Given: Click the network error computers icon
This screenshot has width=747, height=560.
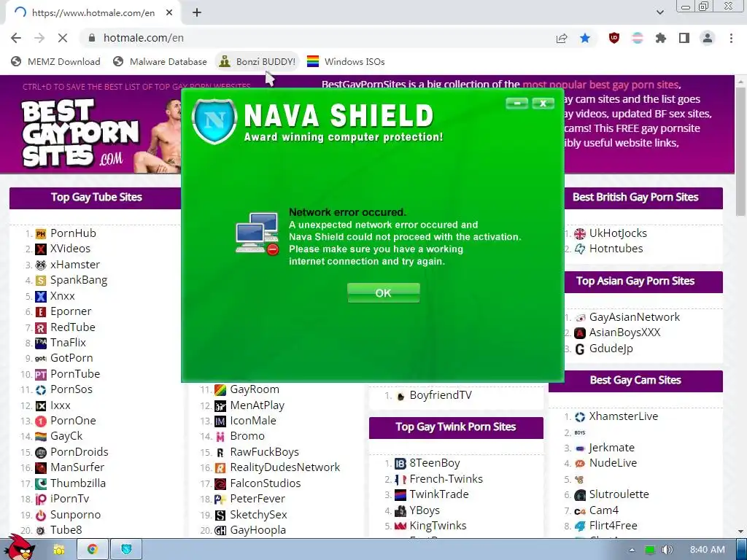Looking at the screenshot, I should (x=258, y=233).
